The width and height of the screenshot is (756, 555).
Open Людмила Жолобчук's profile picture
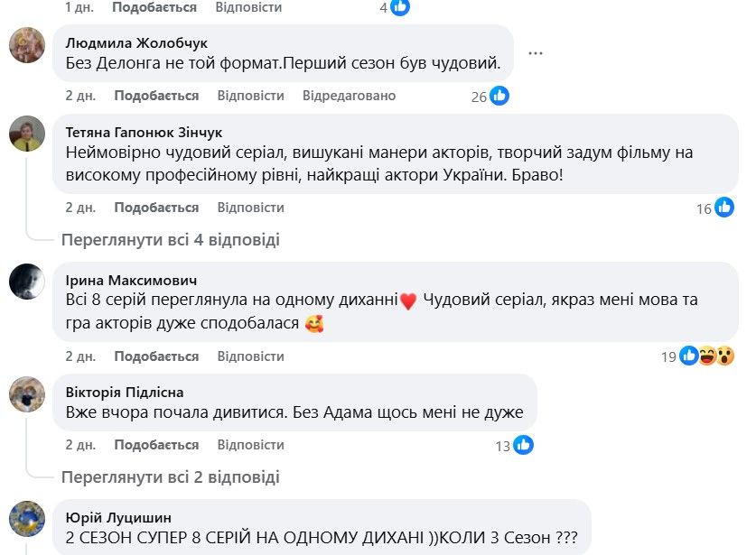pyautogui.click(x=27, y=45)
